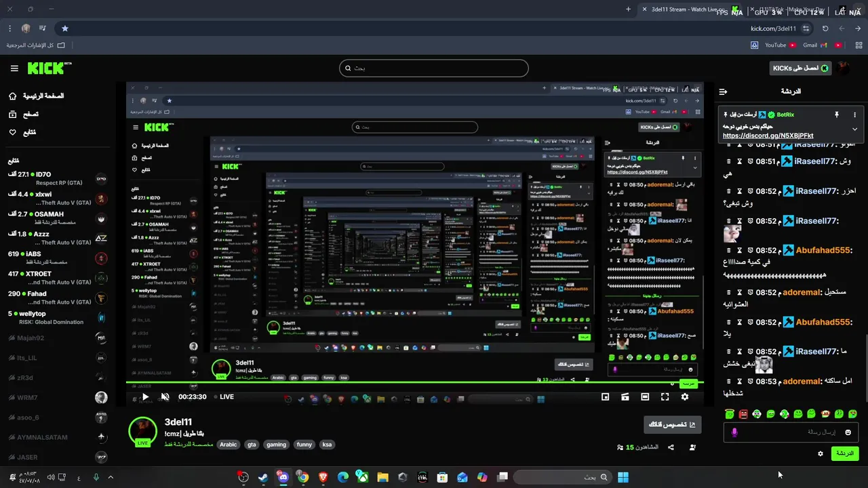
Task: Send with the green Chat button
Action: point(845,453)
